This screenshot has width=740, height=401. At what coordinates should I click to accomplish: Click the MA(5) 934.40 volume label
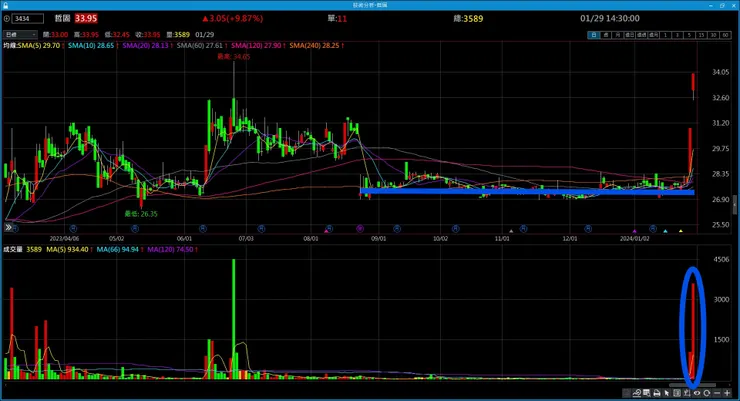click(x=67, y=249)
